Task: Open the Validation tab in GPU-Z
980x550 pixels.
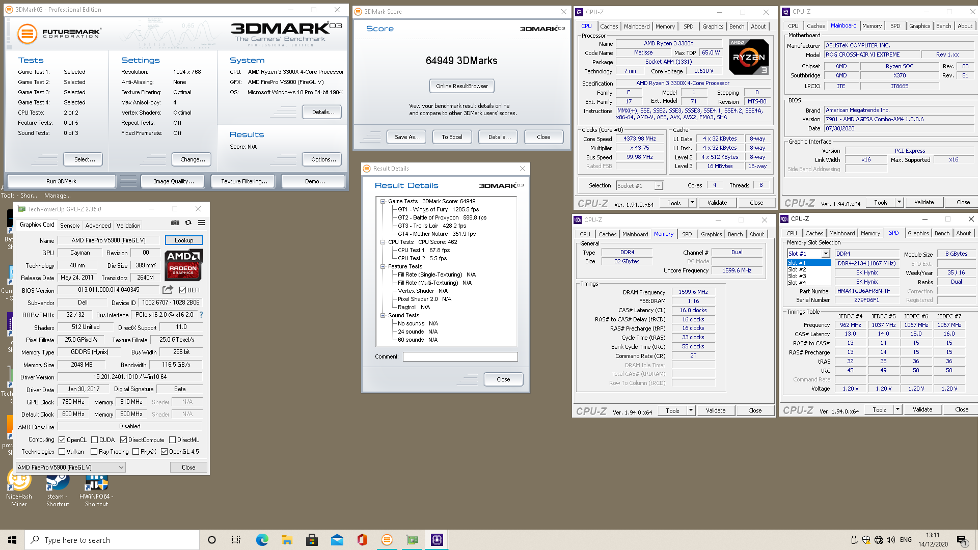Action: point(128,226)
